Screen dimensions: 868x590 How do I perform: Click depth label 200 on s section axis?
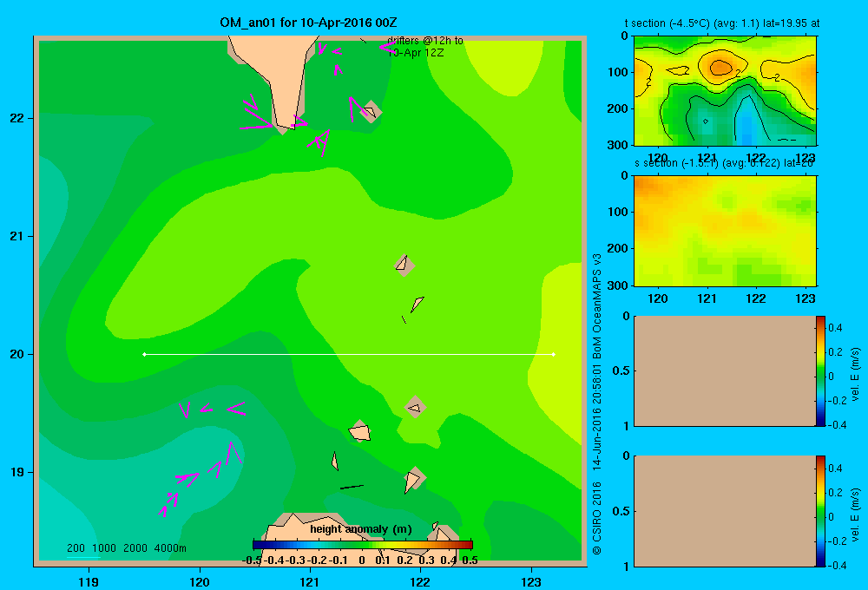pyautogui.click(x=620, y=248)
